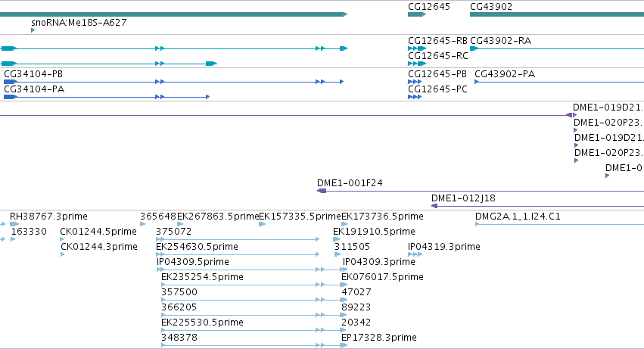Select the IP04309.3prime EST label
Viewport: 644px width, 349px height.
pos(378,262)
